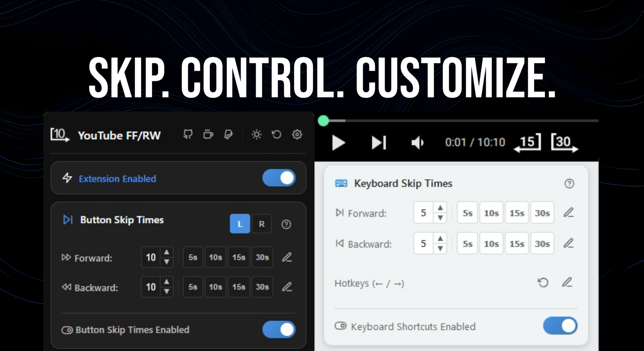Choose 30s preset for keyboard Forward
The height and width of the screenshot is (351, 644).
[542, 213]
